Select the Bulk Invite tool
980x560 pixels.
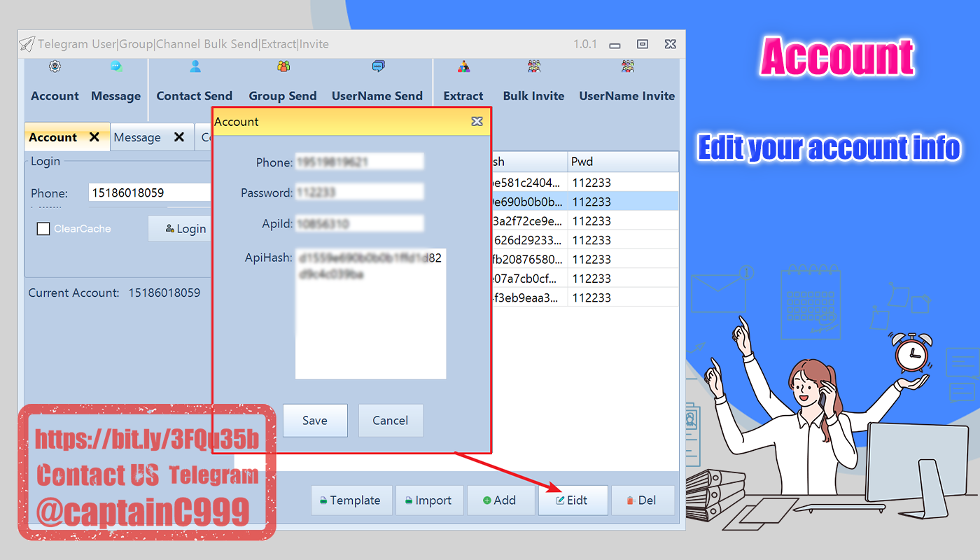533,82
